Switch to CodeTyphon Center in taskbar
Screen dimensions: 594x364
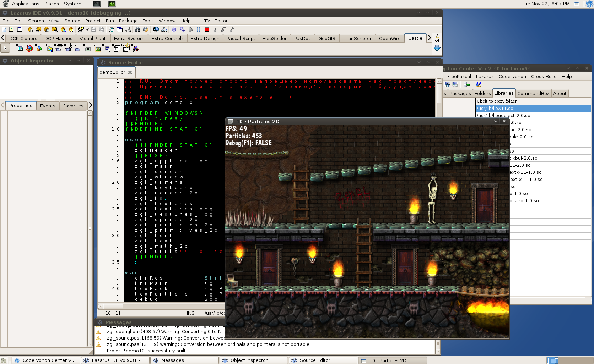[45, 360]
